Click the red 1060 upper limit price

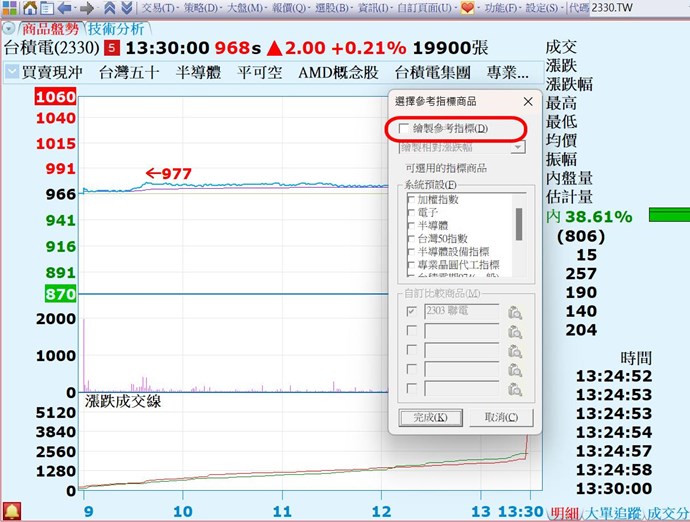pyautogui.click(x=56, y=97)
